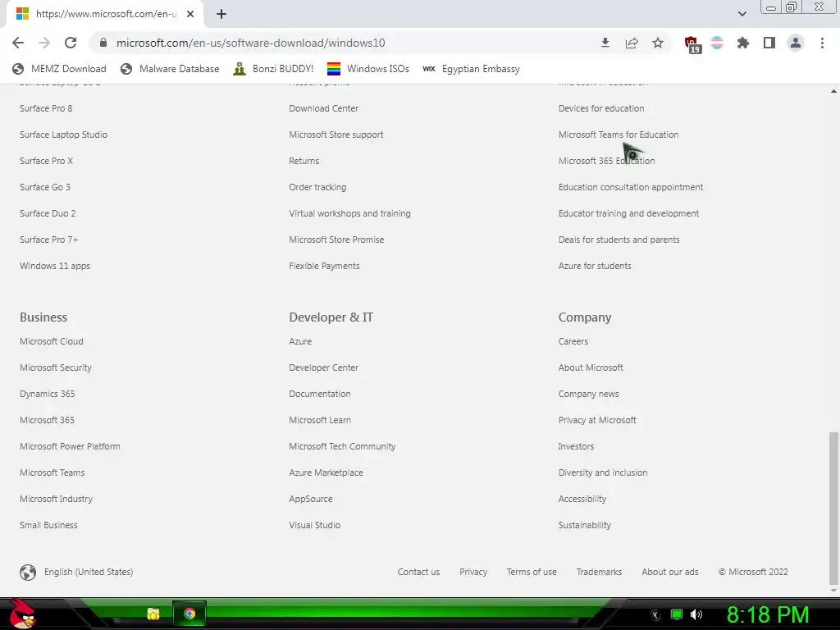Select the microsoft.com browser tab
The width and height of the screenshot is (840, 630).
[x=104, y=14]
